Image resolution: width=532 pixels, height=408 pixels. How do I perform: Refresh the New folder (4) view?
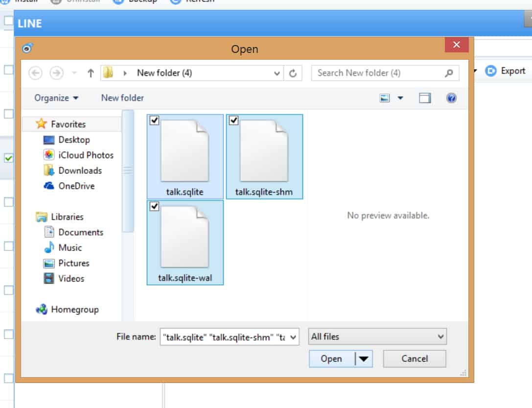(x=293, y=73)
